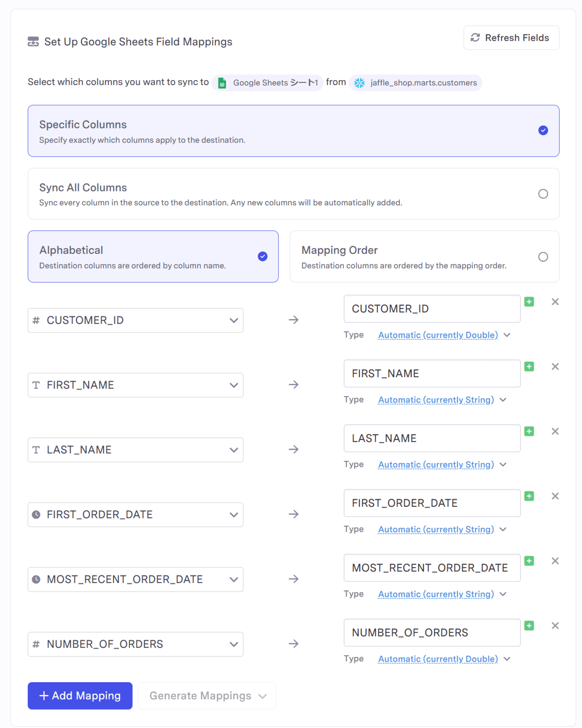Open the LAST_NAME source dropdown
582x728 pixels.
coord(135,450)
